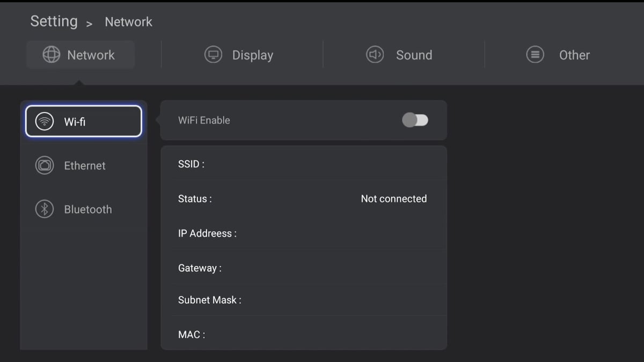This screenshot has height=362, width=644.
Task: Select the IP Address row
Action: (x=303, y=233)
